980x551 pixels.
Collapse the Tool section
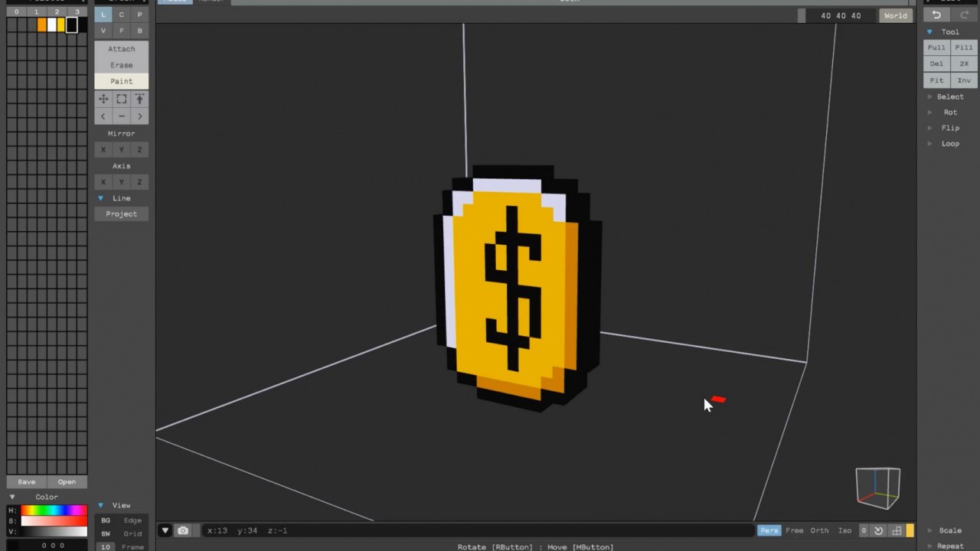(x=930, y=32)
